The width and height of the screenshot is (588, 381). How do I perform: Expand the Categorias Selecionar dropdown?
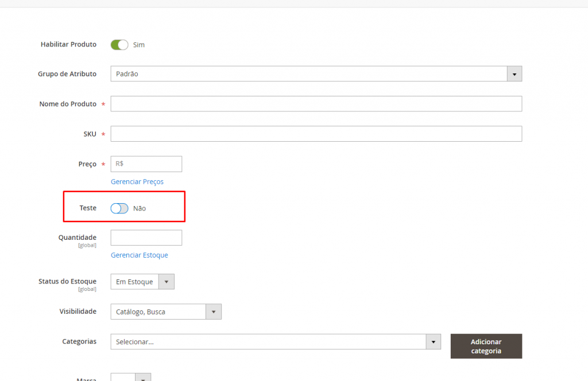point(276,341)
